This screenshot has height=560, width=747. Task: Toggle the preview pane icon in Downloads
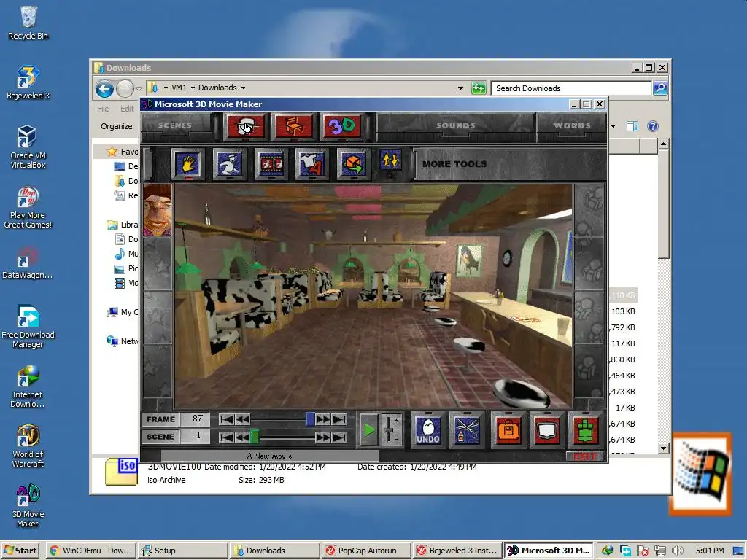[x=632, y=126]
